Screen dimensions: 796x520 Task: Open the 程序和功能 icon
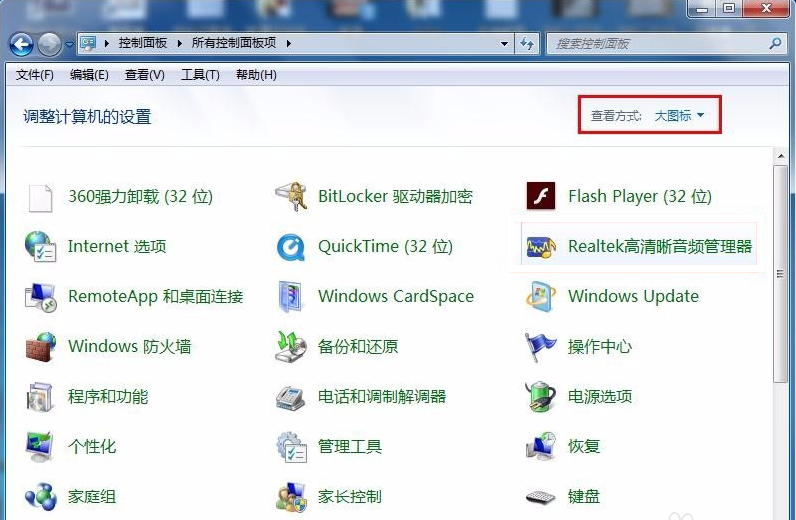click(40, 397)
